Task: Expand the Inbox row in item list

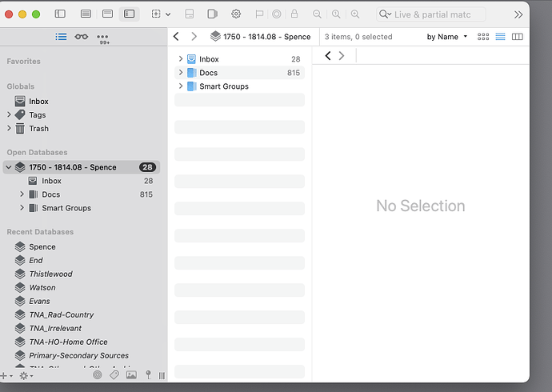Action: tap(181, 58)
